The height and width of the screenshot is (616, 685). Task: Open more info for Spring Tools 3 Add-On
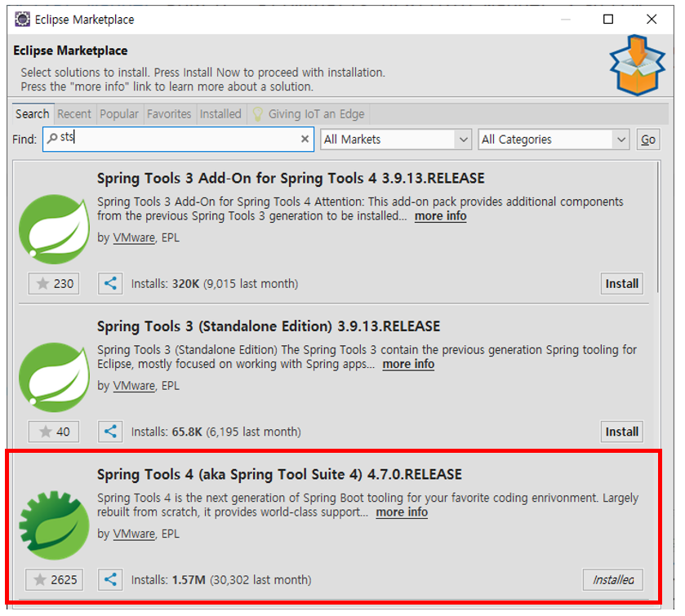[x=440, y=216]
